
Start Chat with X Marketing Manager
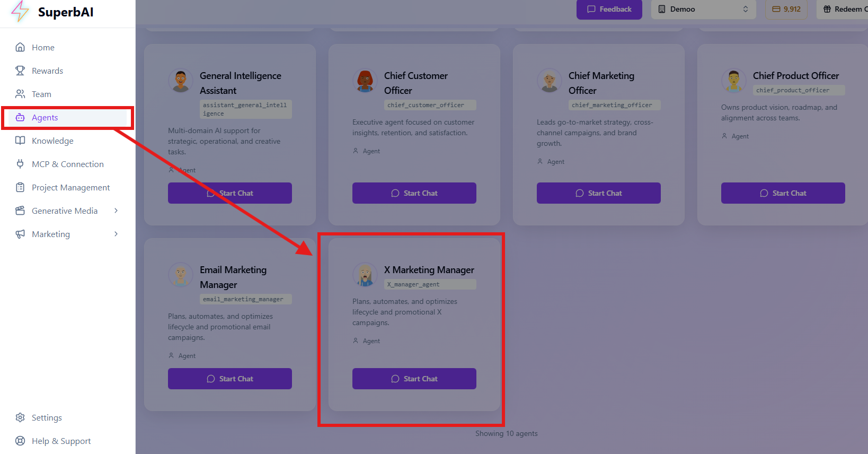(x=414, y=379)
